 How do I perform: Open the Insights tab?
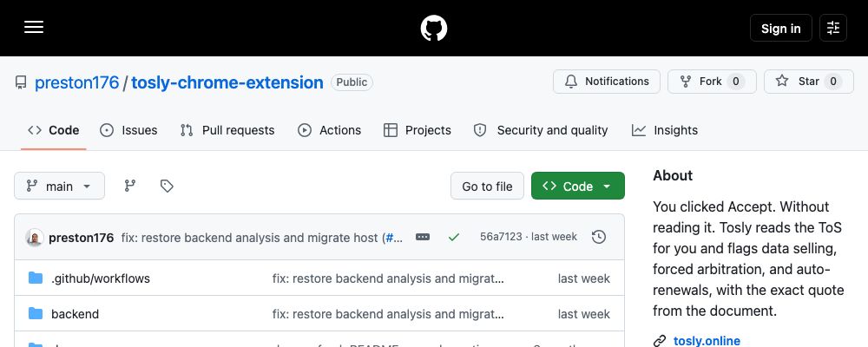pyautogui.click(x=665, y=131)
